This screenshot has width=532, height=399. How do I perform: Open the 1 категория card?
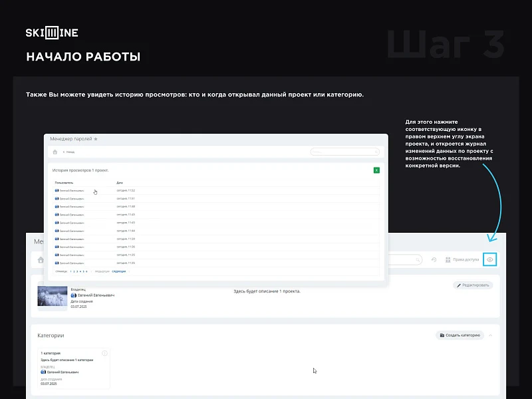pyautogui.click(x=74, y=368)
